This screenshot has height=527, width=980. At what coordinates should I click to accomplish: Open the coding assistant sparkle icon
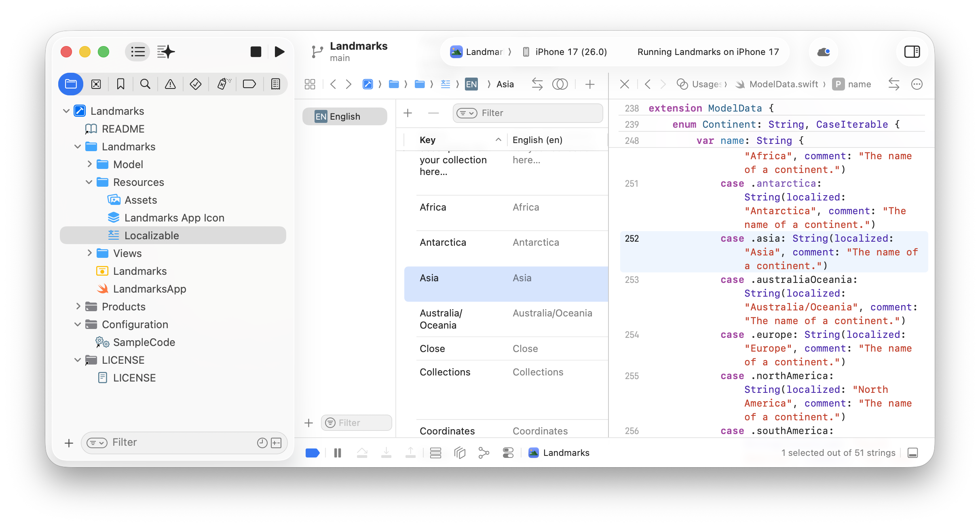[166, 52]
